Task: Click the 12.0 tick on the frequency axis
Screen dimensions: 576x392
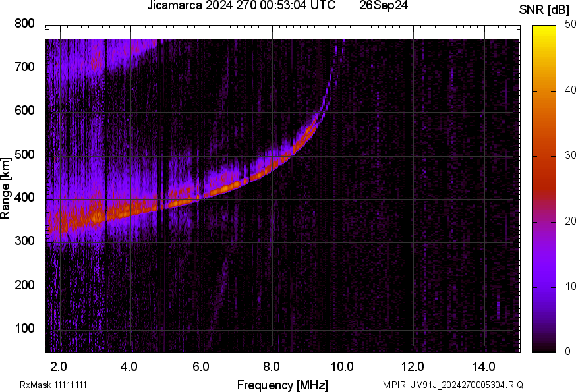Action: (413, 366)
